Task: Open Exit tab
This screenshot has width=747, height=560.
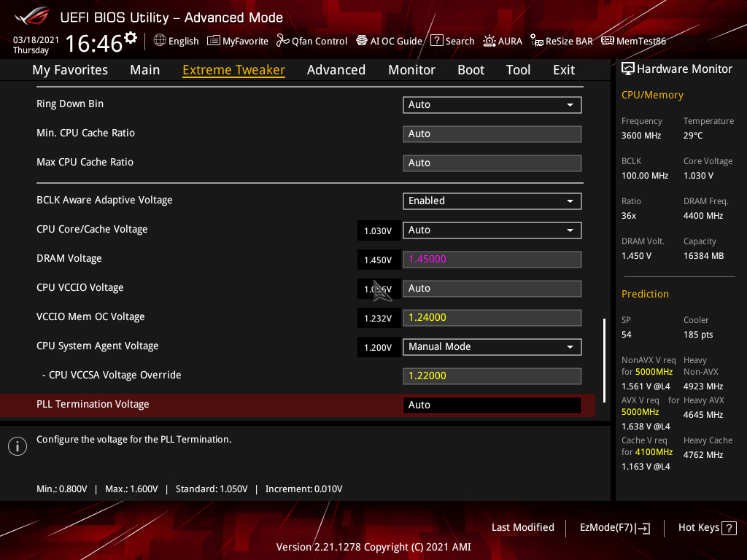Action: [x=564, y=70]
